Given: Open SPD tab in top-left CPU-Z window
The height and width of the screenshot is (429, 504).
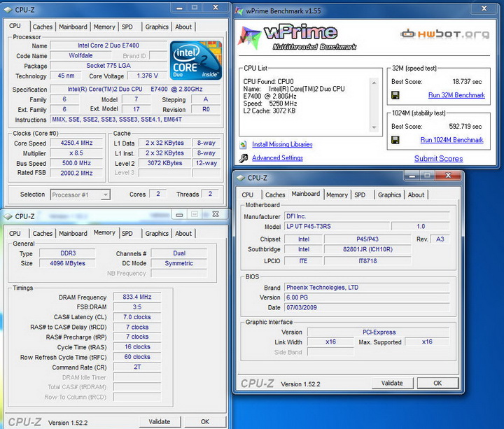Looking at the screenshot, I should click(127, 27).
